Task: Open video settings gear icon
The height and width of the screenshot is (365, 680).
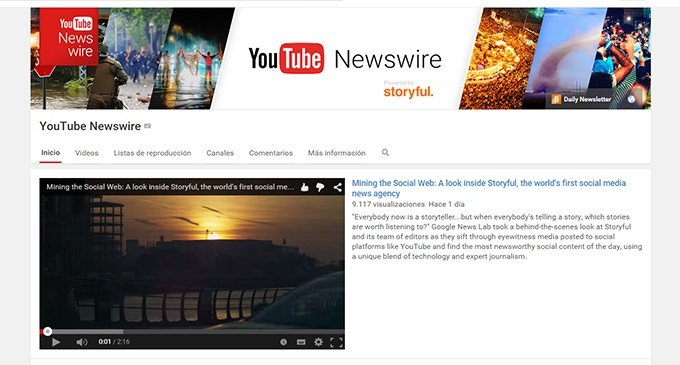Action: [x=318, y=342]
